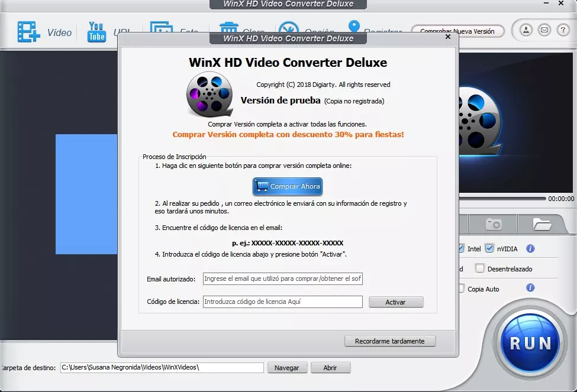This screenshot has width=577, height=392.
Task: Click the info icon beside Copia Auto
Action: pyautogui.click(x=530, y=289)
